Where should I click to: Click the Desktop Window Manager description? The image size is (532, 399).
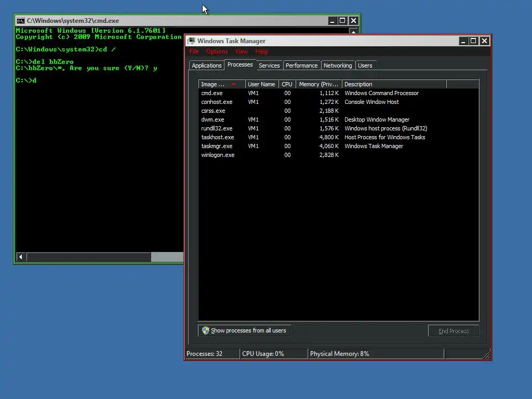pos(377,119)
